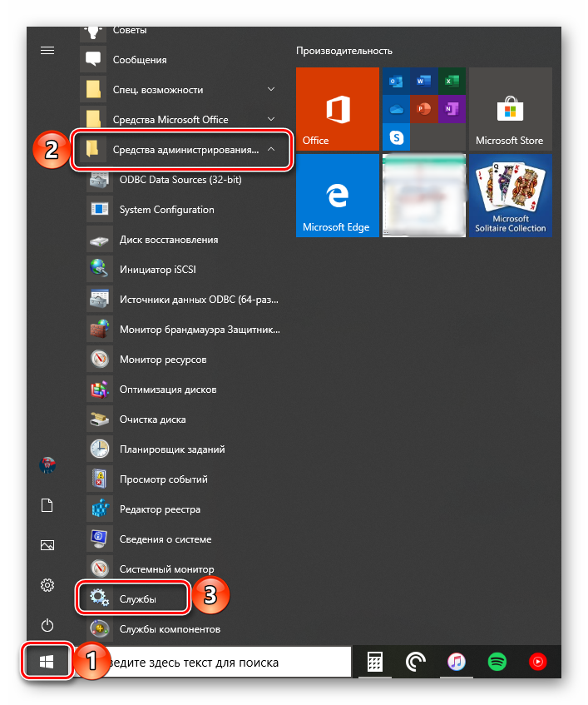588x705 pixels.
Task: Open the swirl app on taskbar
Action: 416,662
